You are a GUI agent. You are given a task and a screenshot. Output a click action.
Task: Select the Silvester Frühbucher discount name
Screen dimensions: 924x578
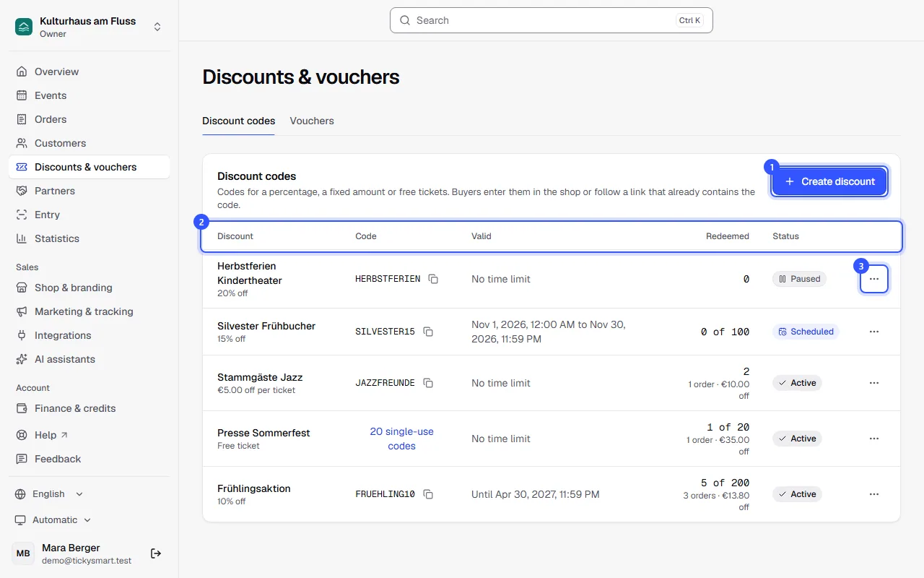[x=266, y=326]
